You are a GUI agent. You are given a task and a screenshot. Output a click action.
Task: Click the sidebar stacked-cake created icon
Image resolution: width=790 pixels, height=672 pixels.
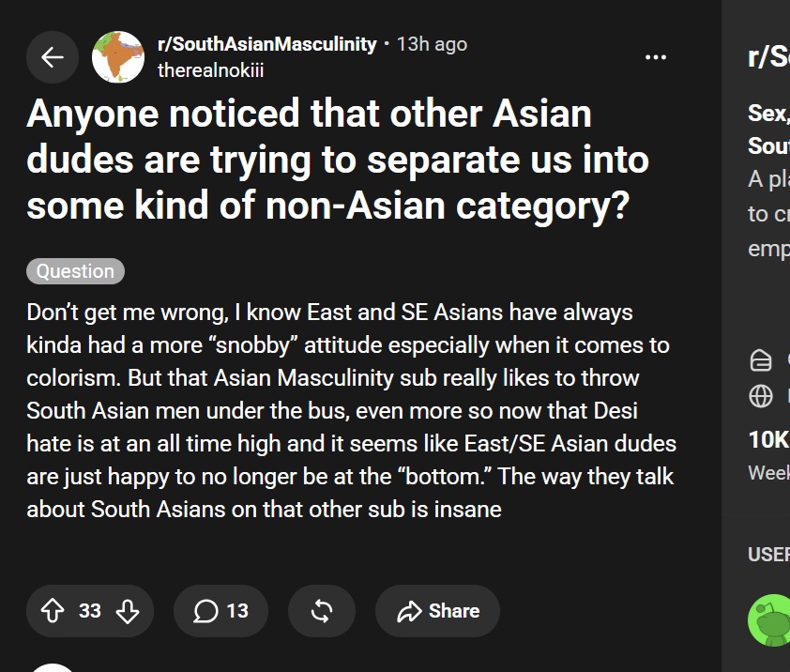coord(761,360)
